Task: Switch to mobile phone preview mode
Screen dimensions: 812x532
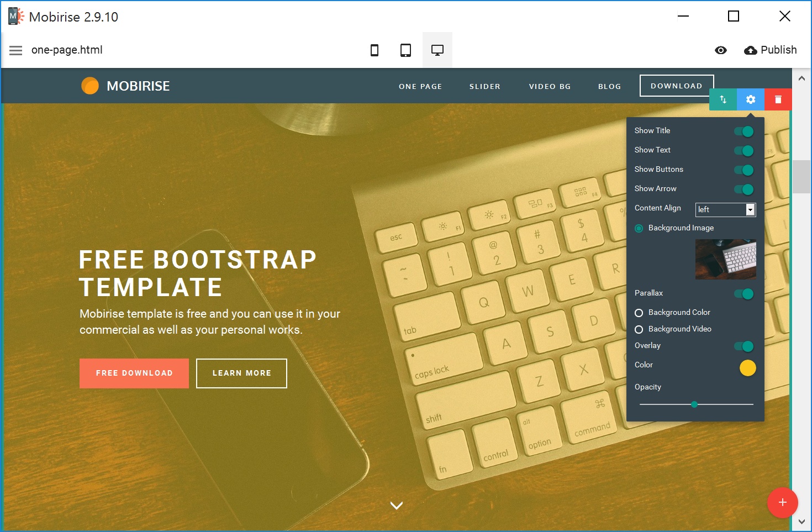Action: [375, 50]
